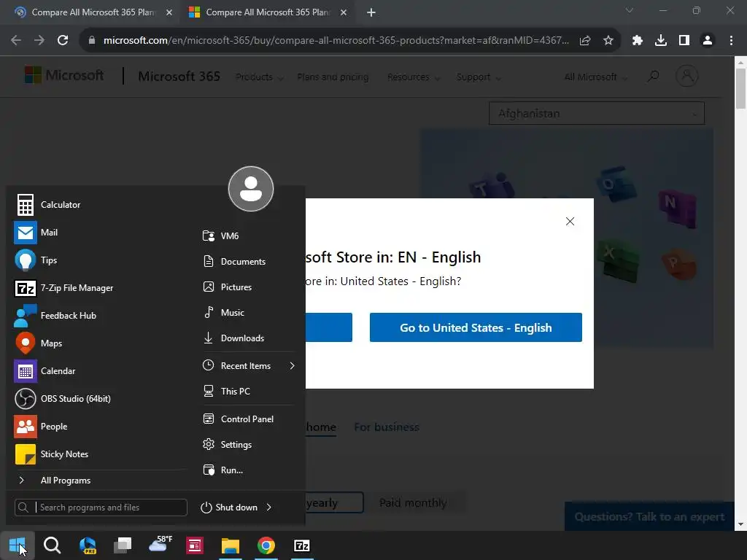
Task: Open taskbar Search magnifier
Action: [52, 545]
